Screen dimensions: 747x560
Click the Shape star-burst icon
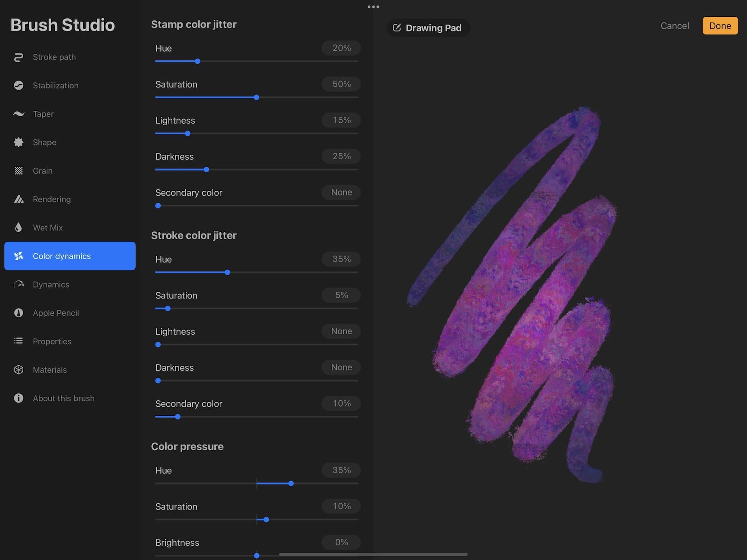(19, 142)
